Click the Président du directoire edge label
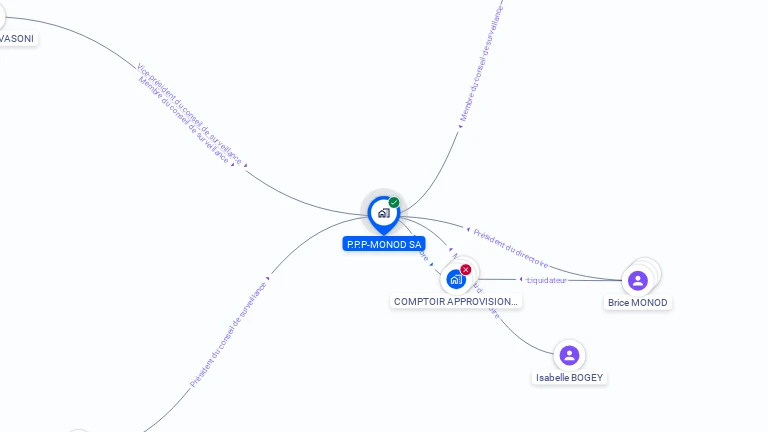This screenshot has width=768, height=432. [x=511, y=249]
